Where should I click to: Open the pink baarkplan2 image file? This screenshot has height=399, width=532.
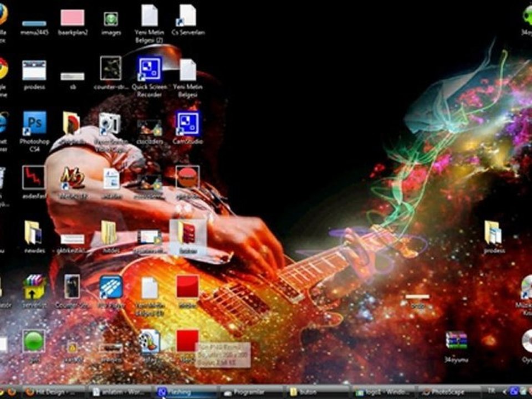[72, 18]
